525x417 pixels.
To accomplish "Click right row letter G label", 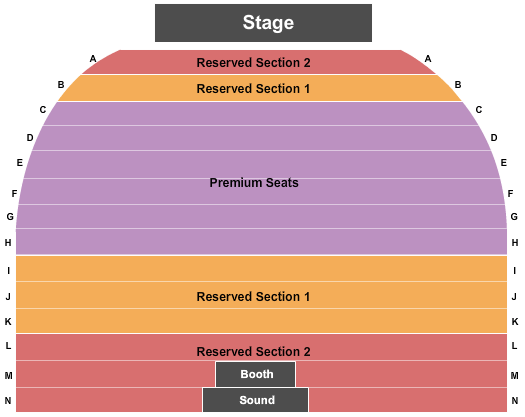I will click(x=514, y=217).
